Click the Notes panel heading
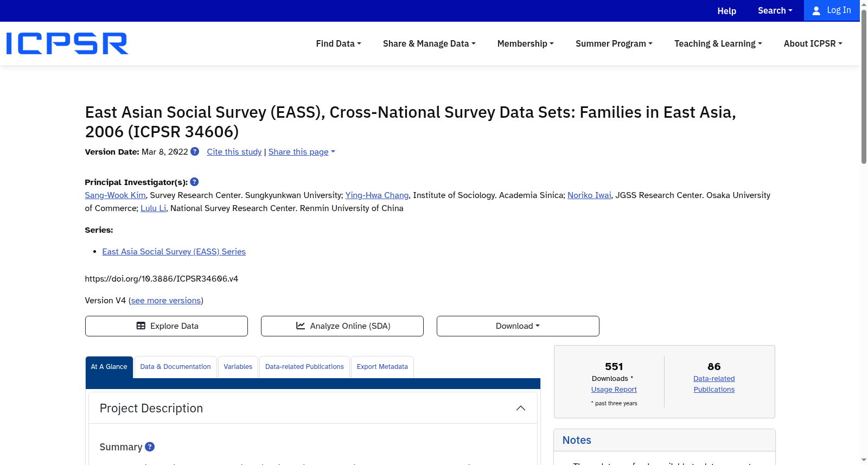 coord(577,440)
